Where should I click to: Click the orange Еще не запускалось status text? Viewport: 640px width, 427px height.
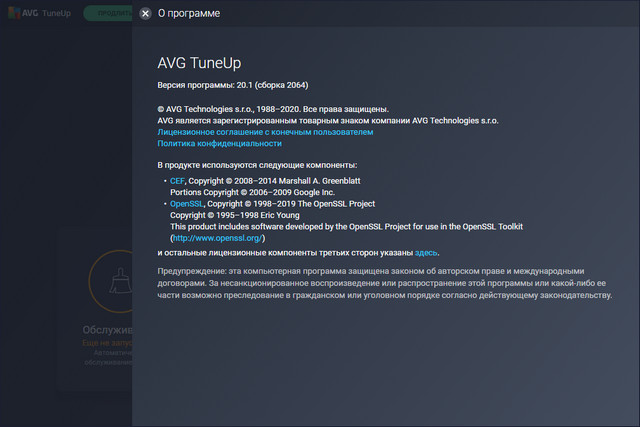pyautogui.click(x=107, y=343)
